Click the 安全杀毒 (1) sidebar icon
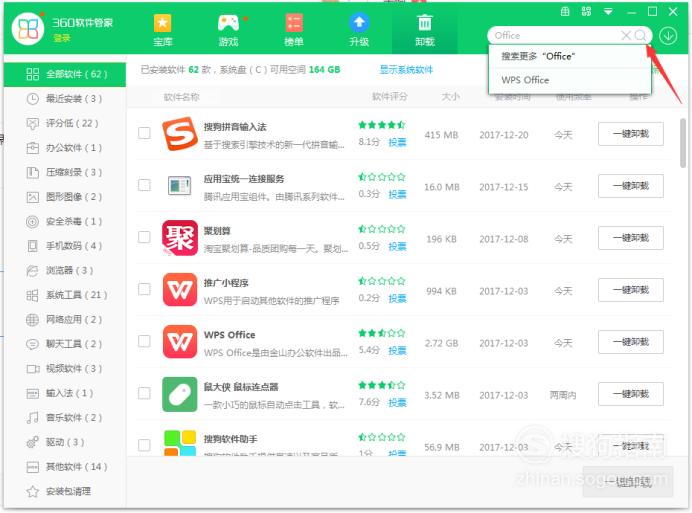 pos(33,221)
